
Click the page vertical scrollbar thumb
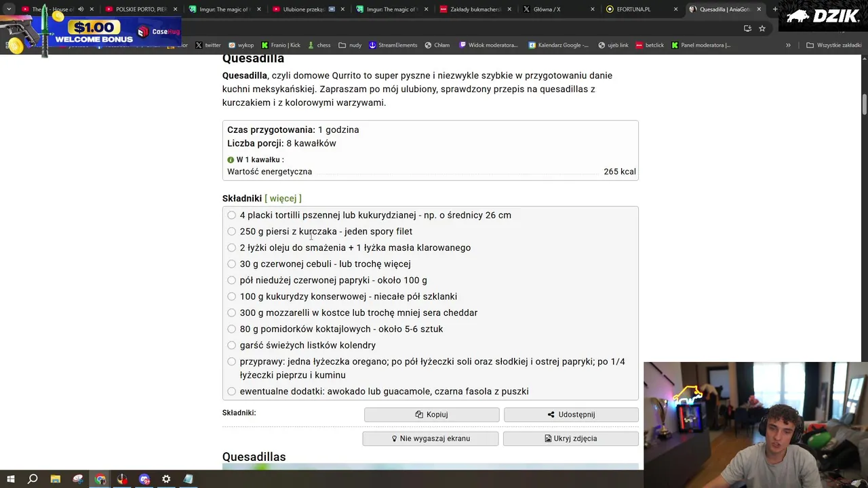tap(865, 105)
